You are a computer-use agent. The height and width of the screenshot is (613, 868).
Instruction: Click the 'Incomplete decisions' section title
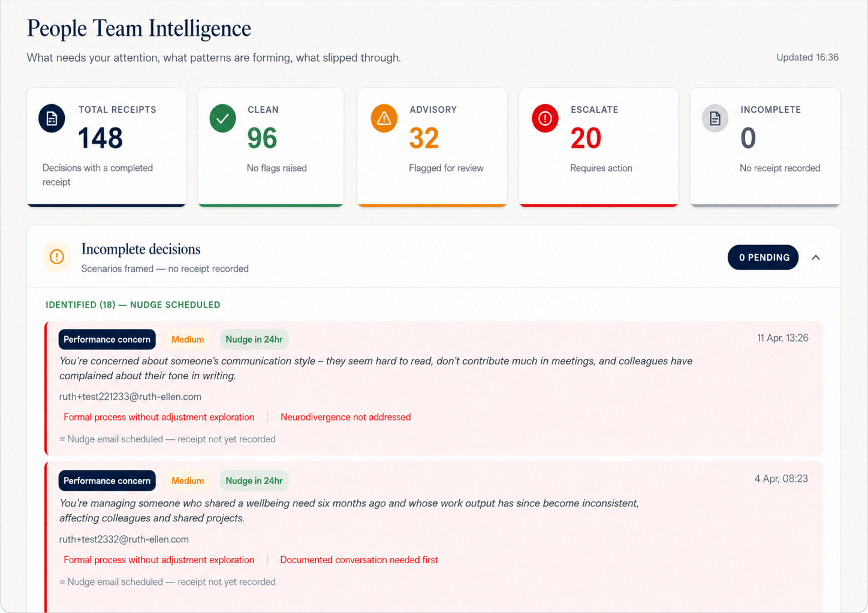coord(141,249)
